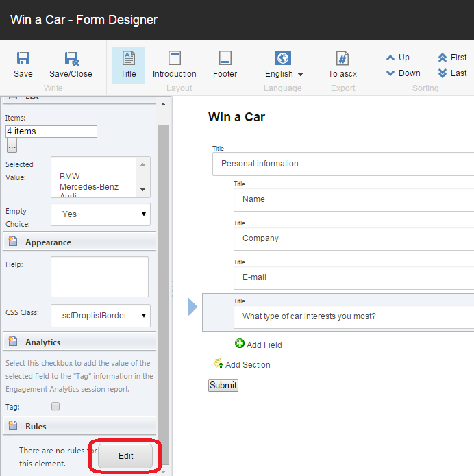Open the Empty Choice dropdown
The width and height of the screenshot is (474, 476).
click(x=101, y=214)
